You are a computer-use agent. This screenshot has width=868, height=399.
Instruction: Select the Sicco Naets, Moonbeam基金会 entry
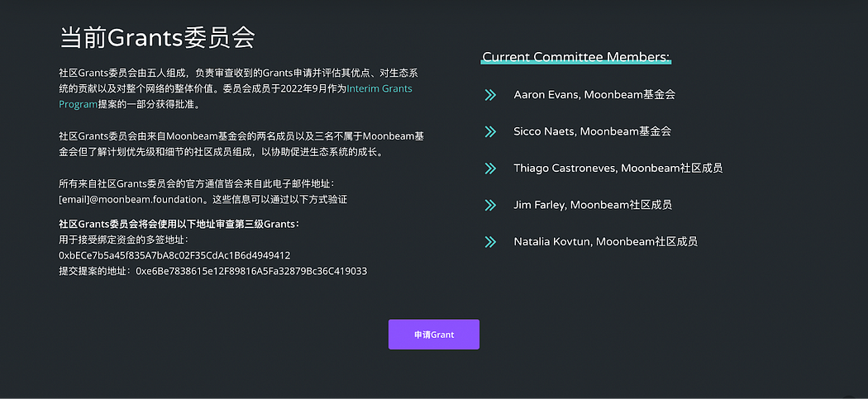(x=592, y=131)
